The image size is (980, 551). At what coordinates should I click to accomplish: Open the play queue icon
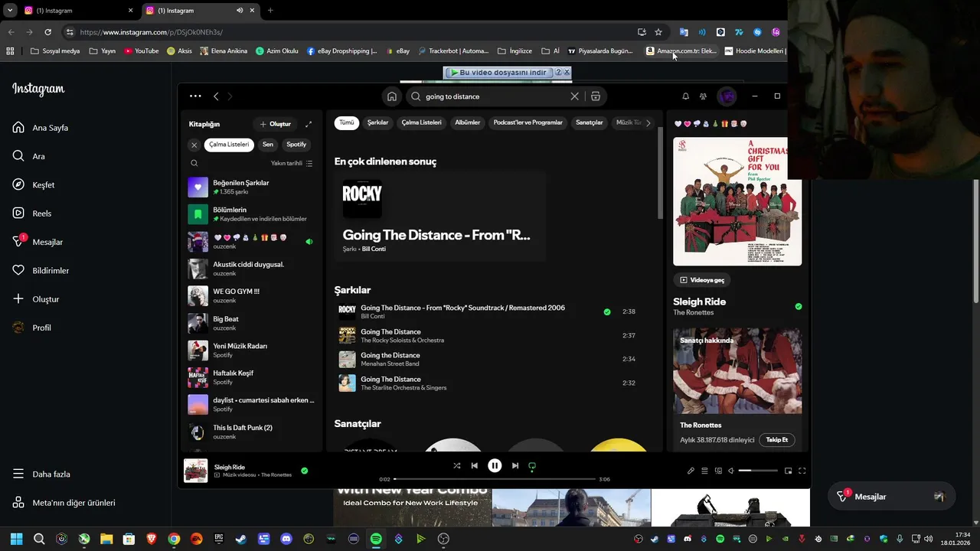tap(704, 471)
